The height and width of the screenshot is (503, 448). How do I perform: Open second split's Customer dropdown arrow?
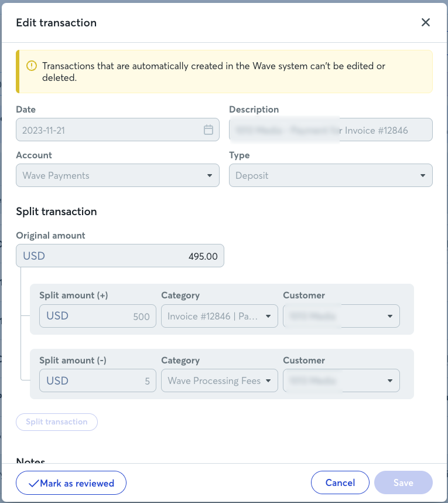(390, 381)
